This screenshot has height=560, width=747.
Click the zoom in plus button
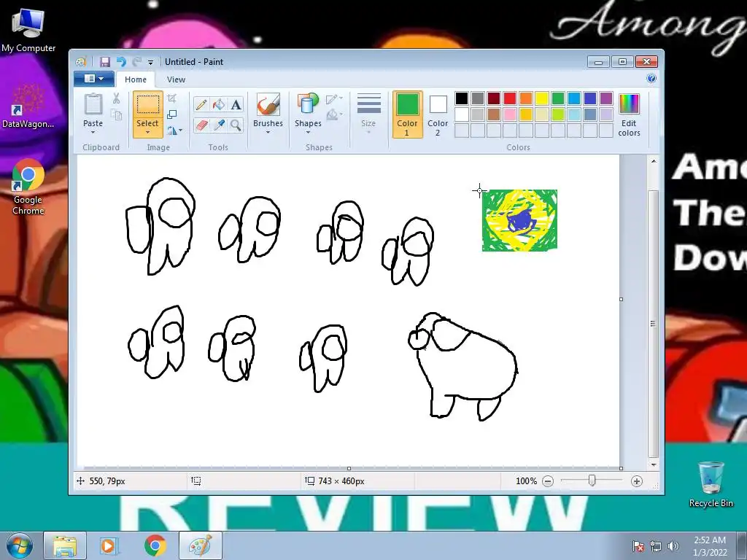click(636, 481)
